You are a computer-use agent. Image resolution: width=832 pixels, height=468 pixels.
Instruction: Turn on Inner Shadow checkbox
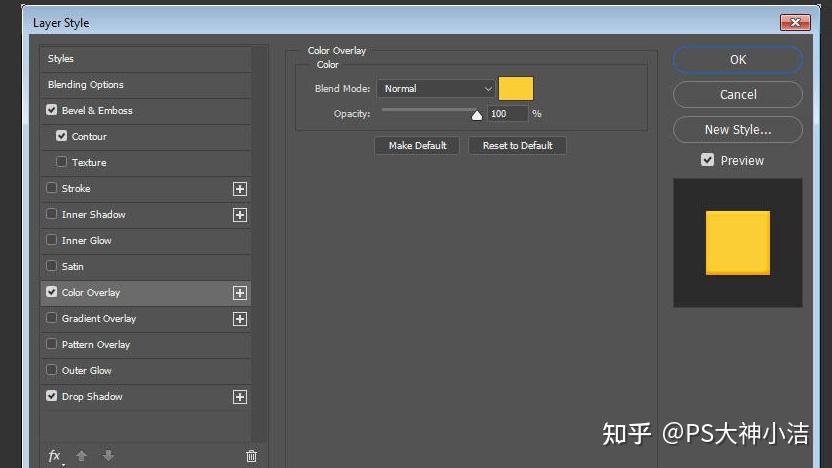click(51, 214)
